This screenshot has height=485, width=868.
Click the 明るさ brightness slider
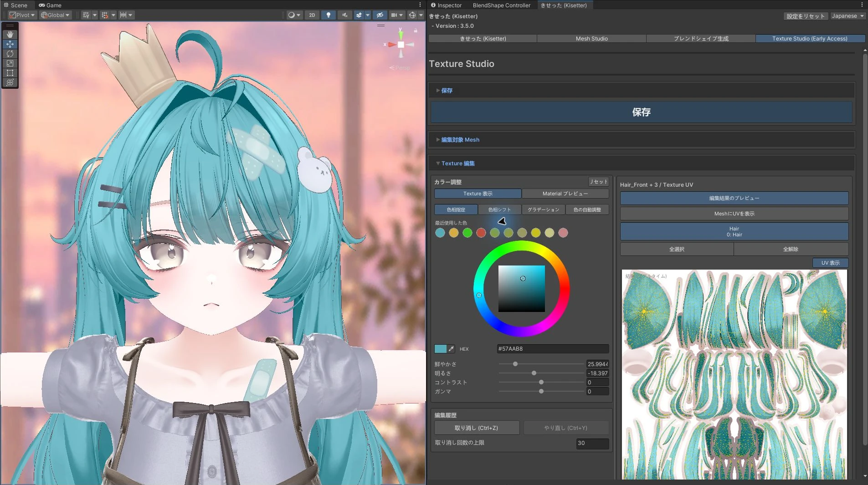[541, 373]
